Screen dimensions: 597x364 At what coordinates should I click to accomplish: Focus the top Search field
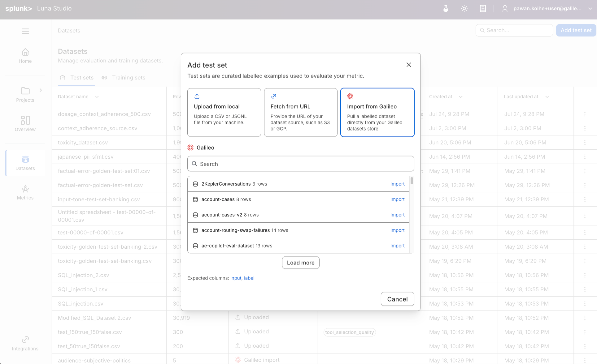coord(514,30)
